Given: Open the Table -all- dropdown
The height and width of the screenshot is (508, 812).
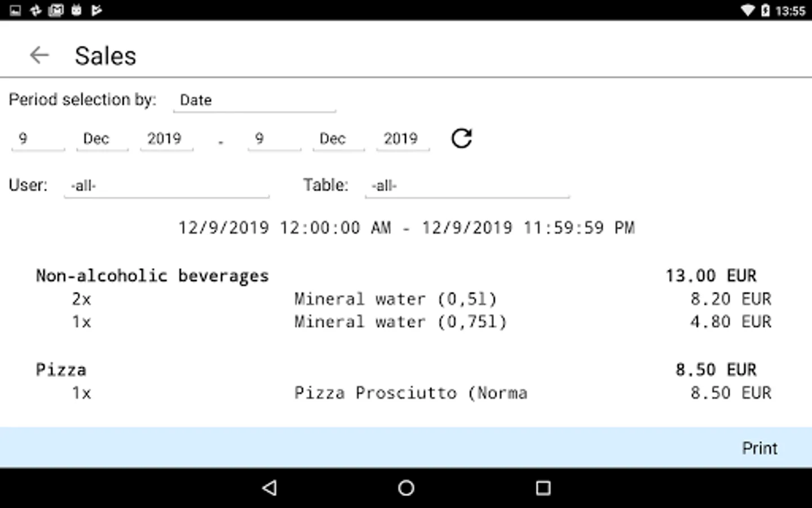Looking at the screenshot, I should 467,186.
